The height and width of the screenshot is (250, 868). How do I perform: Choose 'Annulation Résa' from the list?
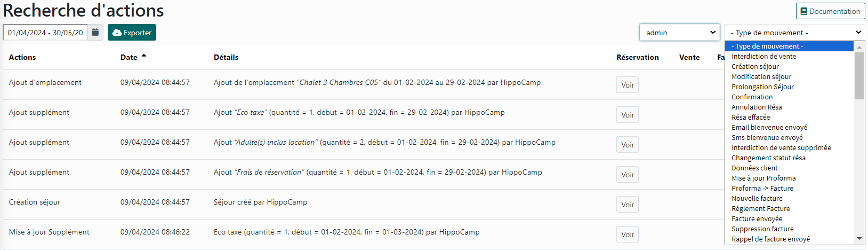pos(757,107)
